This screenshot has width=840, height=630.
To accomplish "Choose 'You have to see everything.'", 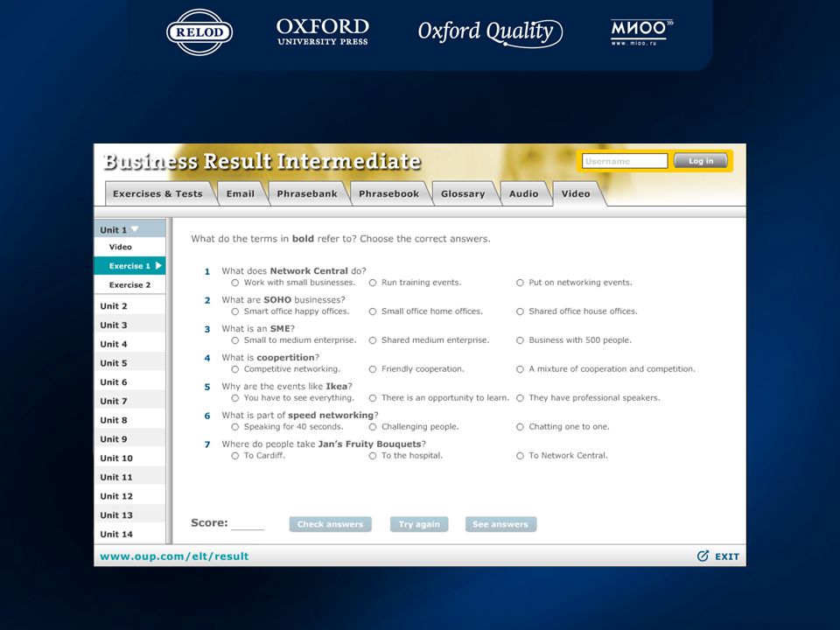I will (x=234, y=399).
